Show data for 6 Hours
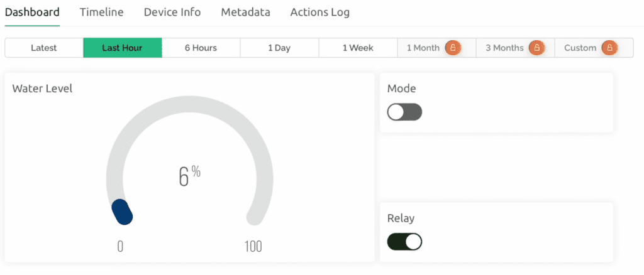This screenshot has width=644, height=275. (201, 48)
